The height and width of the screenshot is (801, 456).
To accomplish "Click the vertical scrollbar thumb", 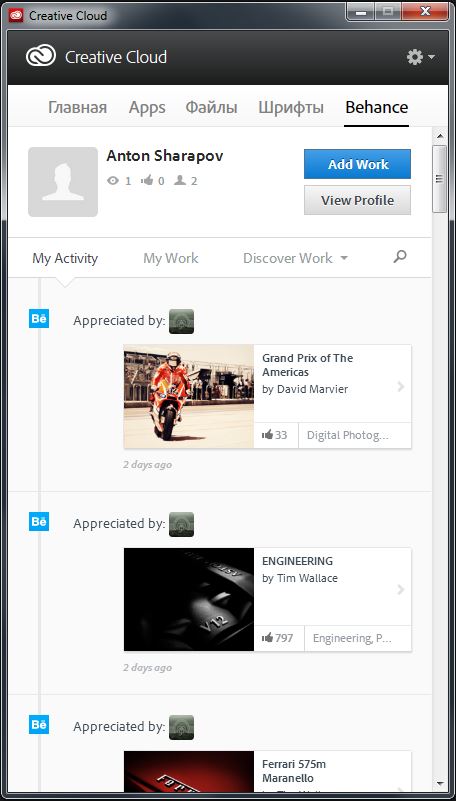I will coord(439,179).
